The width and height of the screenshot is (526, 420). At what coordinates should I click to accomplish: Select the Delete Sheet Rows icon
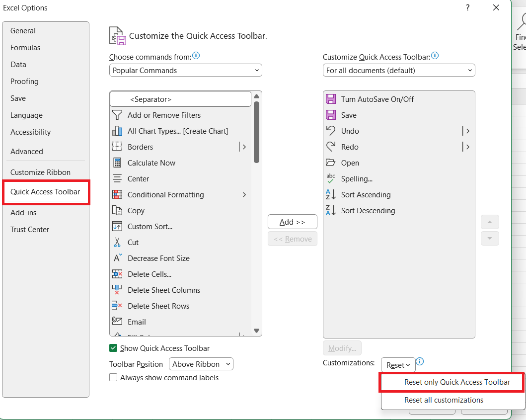(117, 306)
